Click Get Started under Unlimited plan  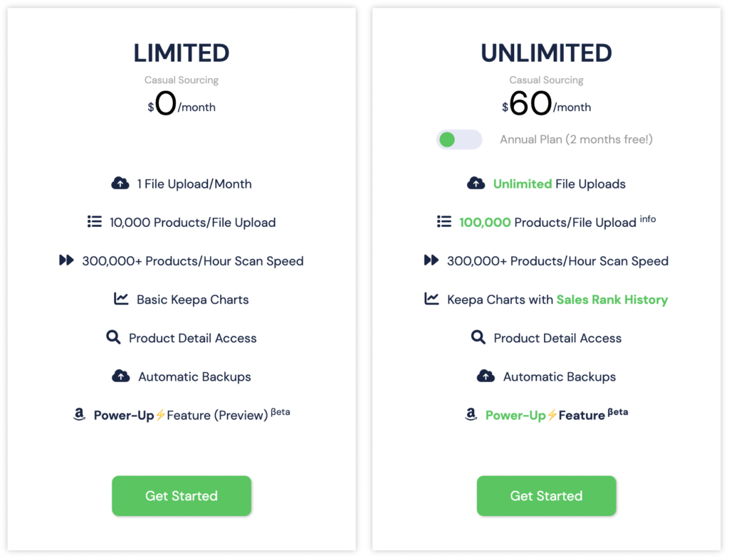(x=546, y=496)
